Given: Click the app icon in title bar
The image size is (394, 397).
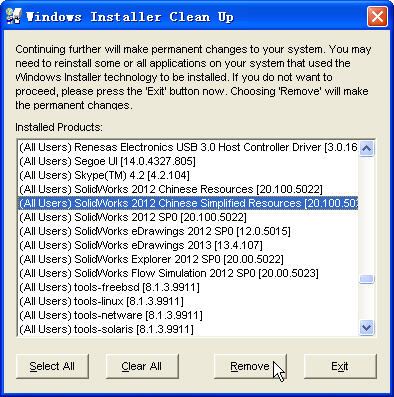Looking at the screenshot, I should [14, 16].
